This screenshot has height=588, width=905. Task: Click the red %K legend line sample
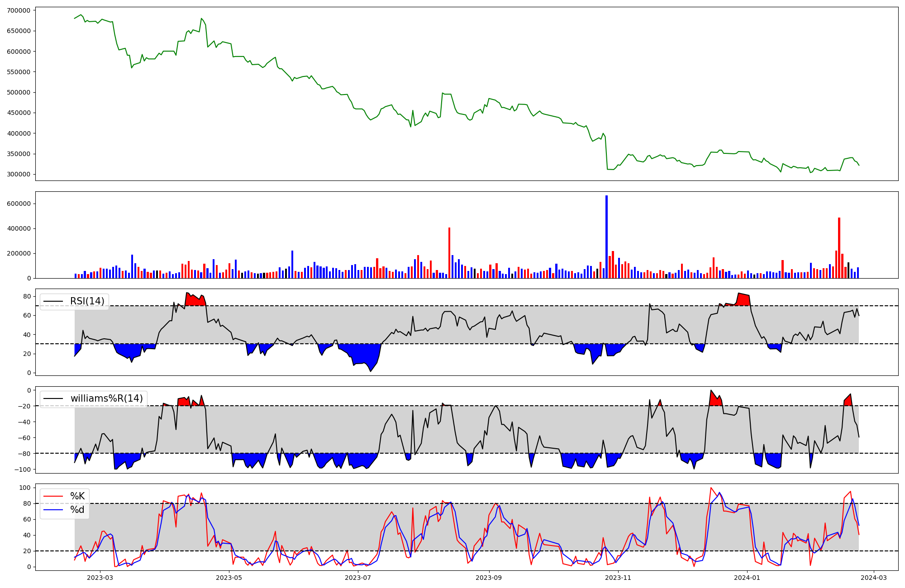[53, 496]
